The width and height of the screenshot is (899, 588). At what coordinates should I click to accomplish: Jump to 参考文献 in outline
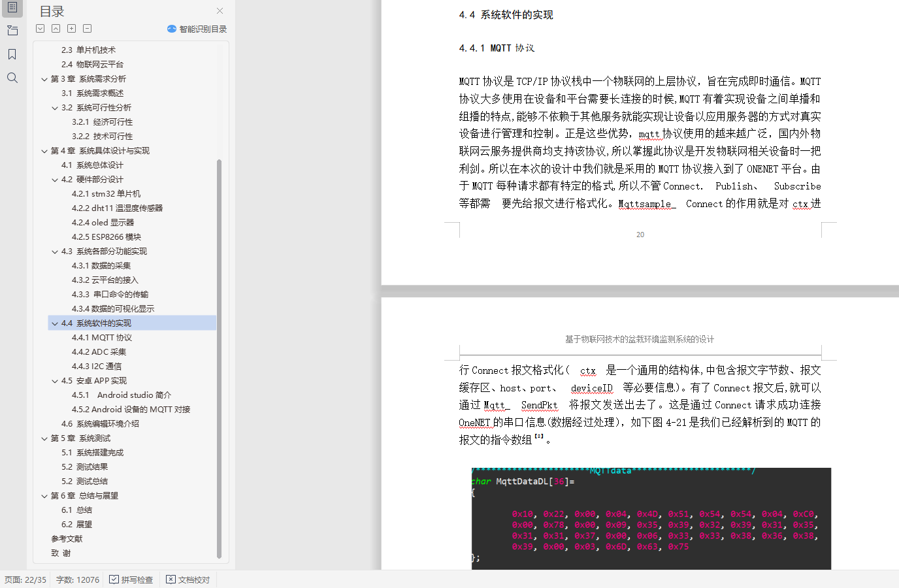[67, 538]
